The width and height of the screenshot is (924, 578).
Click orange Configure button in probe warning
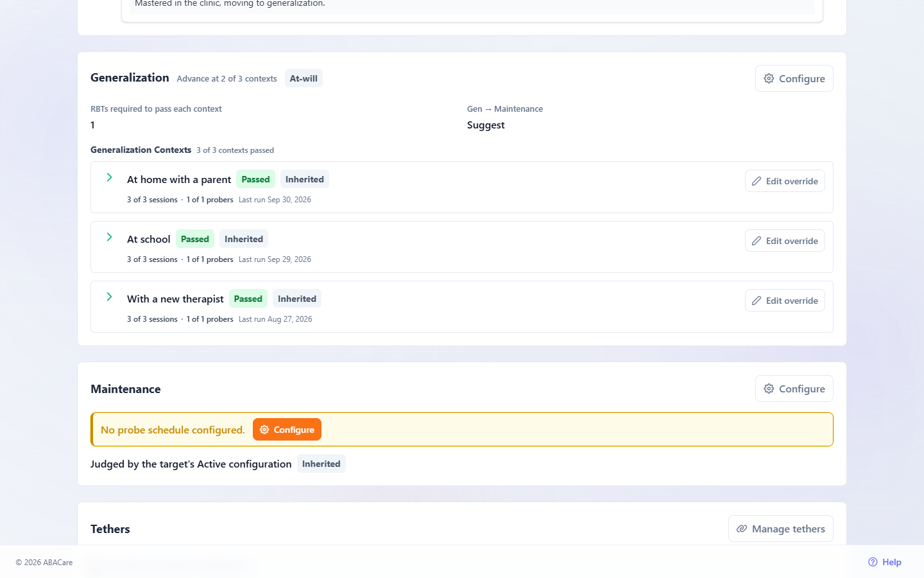(x=287, y=430)
